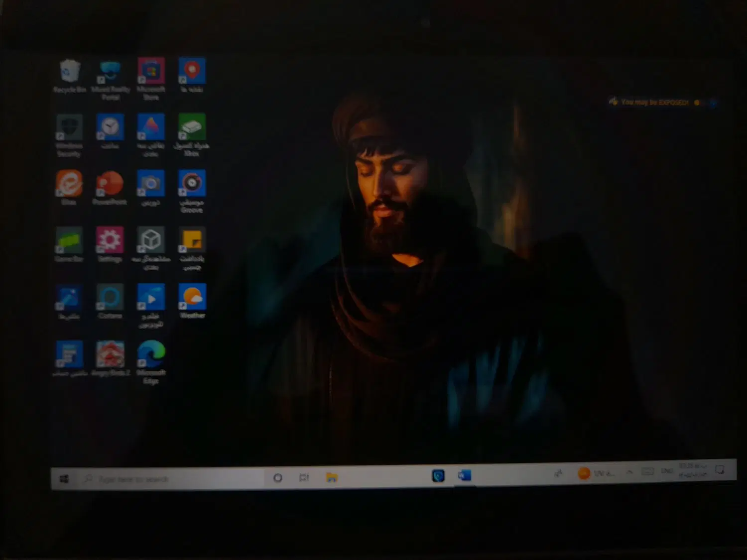
Task: Change the ENG input language
Action: click(x=667, y=471)
